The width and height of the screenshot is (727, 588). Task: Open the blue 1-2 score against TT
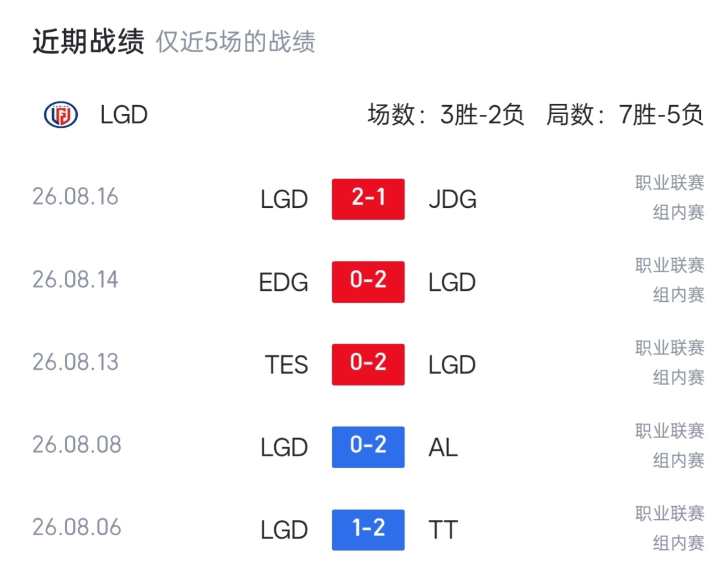[x=368, y=529]
